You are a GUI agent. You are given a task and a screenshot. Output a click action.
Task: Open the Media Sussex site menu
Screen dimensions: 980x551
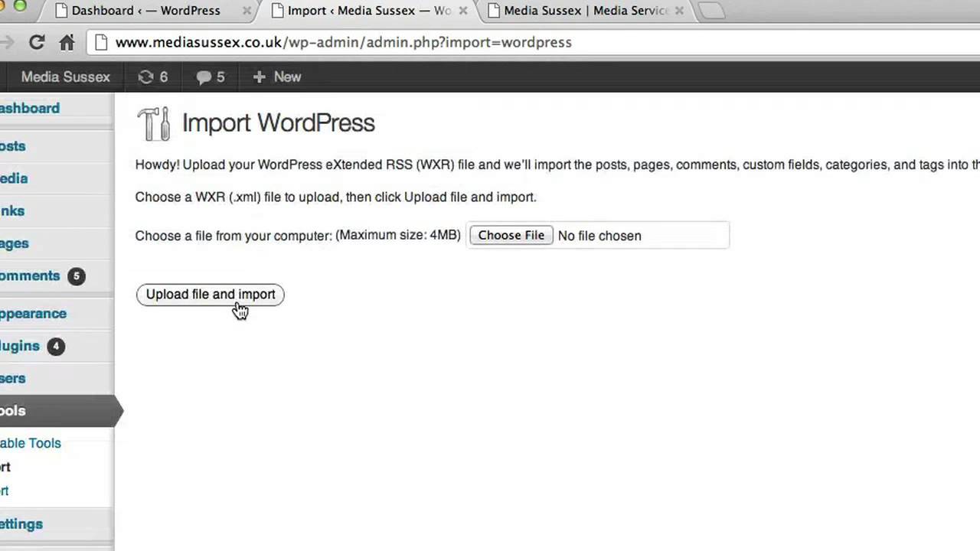65,77
